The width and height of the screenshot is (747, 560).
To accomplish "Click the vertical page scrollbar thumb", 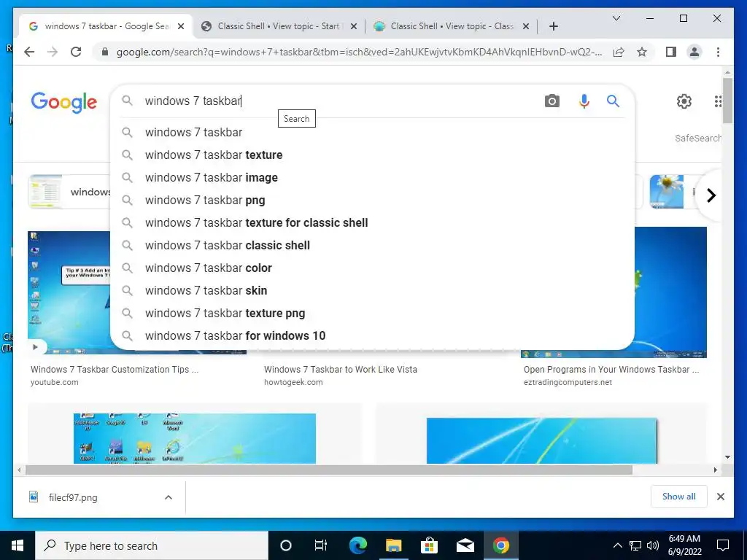I will click(727, 101).
